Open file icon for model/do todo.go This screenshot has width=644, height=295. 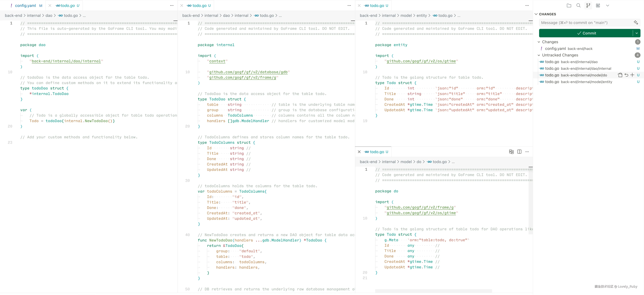tap(620, 75)
